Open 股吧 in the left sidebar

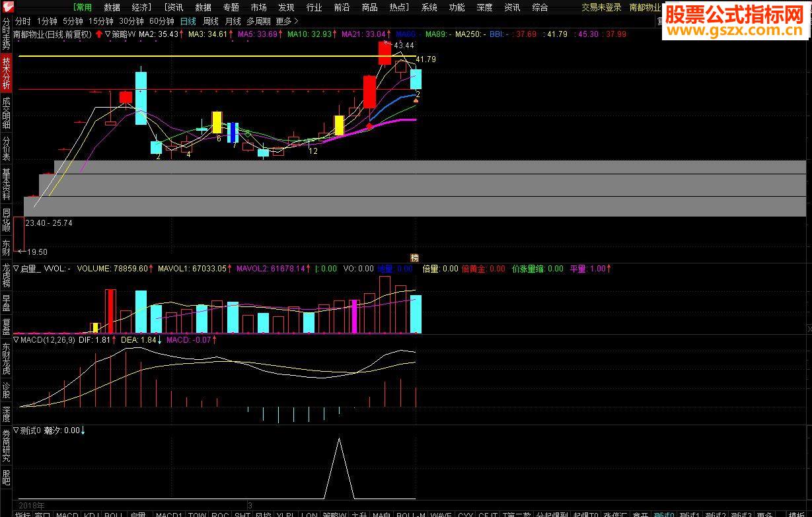coord(6,477)
